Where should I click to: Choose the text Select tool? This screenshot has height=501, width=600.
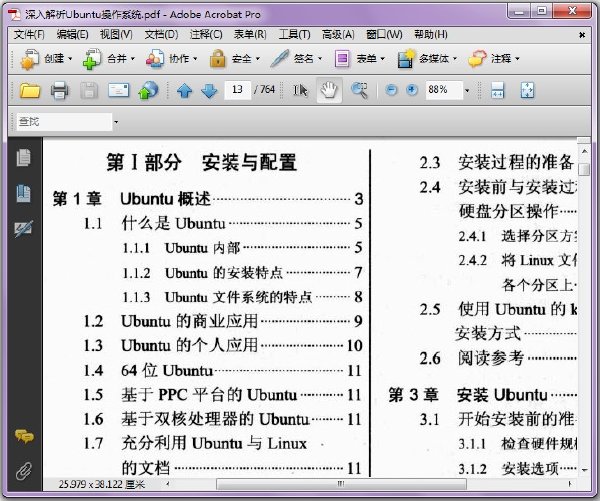300,91
